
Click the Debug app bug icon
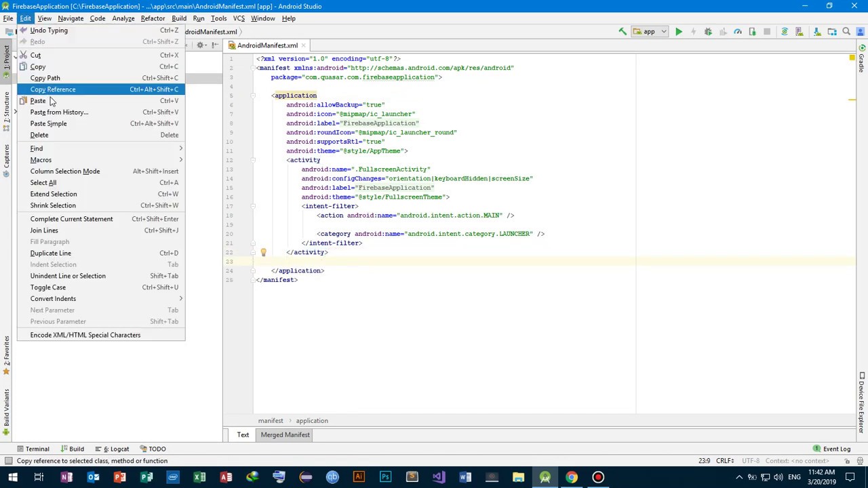click(708, 32)
